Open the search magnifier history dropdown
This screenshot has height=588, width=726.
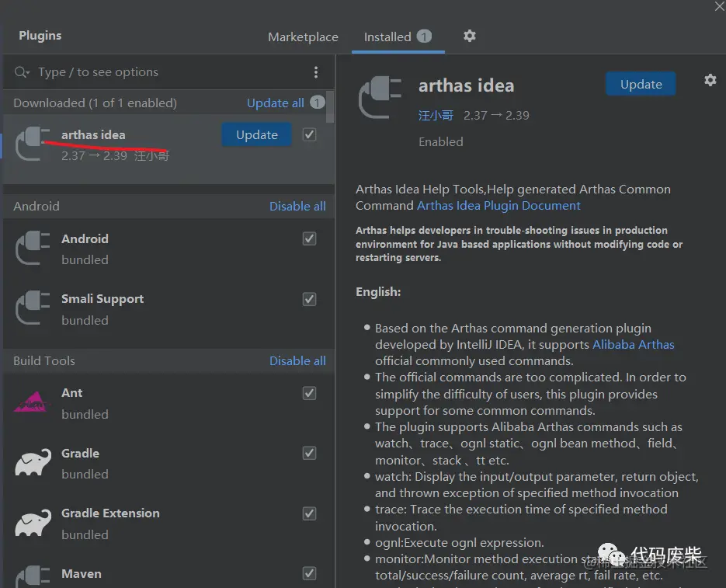(x=22, y=72)
